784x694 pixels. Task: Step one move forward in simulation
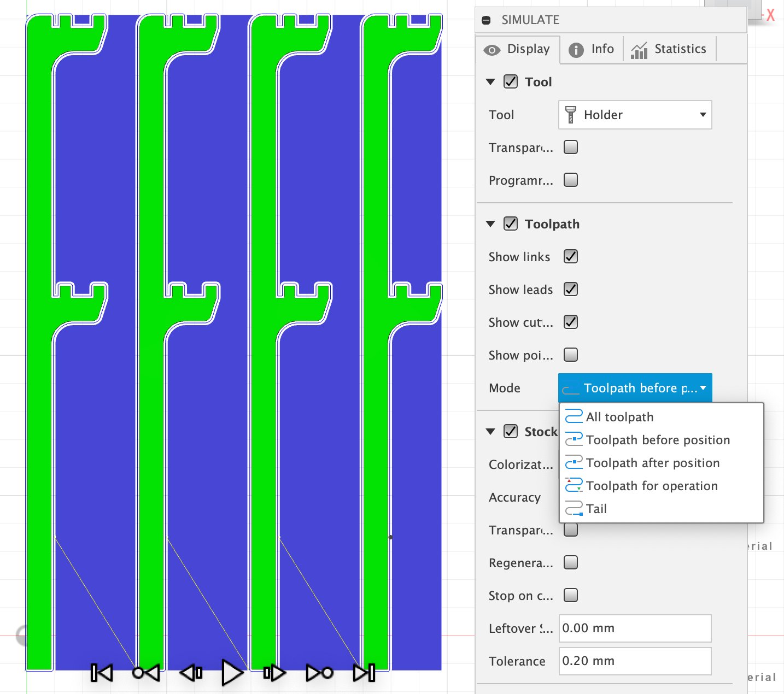coord(274,673)
